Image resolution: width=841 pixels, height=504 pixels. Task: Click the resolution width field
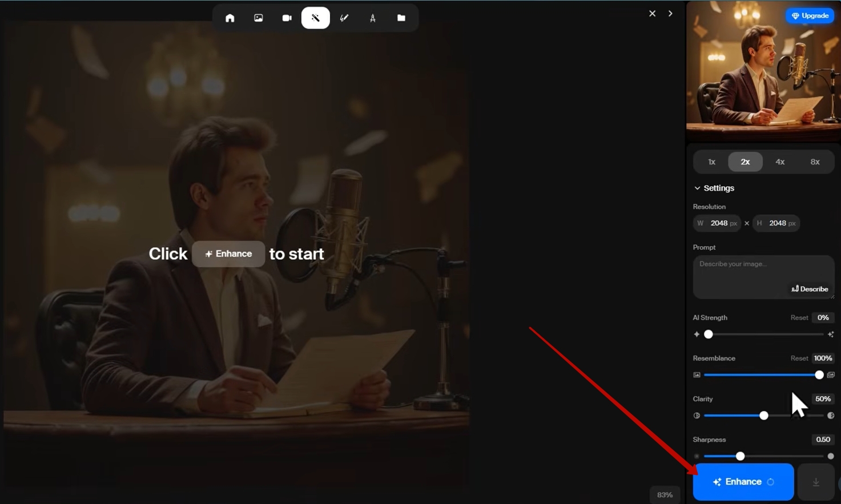click(718, 224)
